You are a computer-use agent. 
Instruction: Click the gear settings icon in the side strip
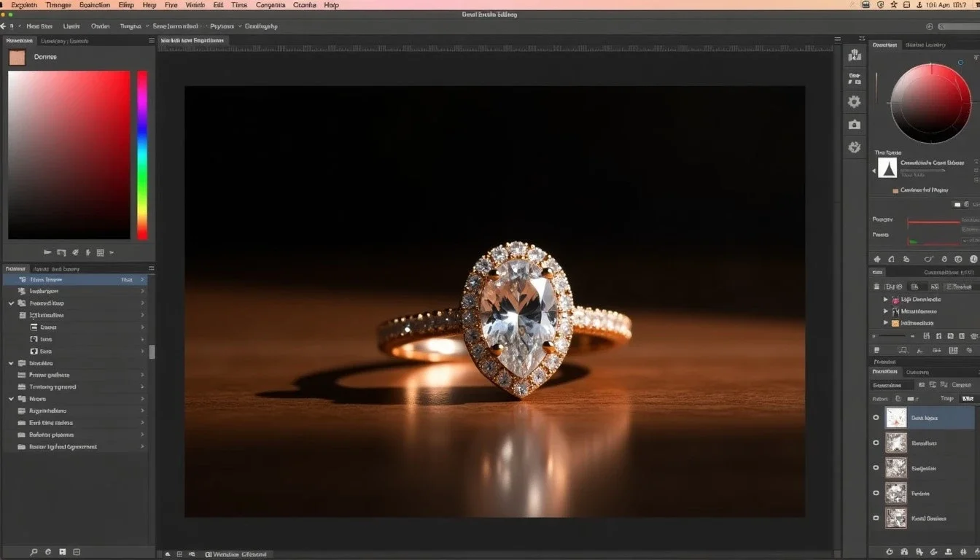click(x=854, y=102)
